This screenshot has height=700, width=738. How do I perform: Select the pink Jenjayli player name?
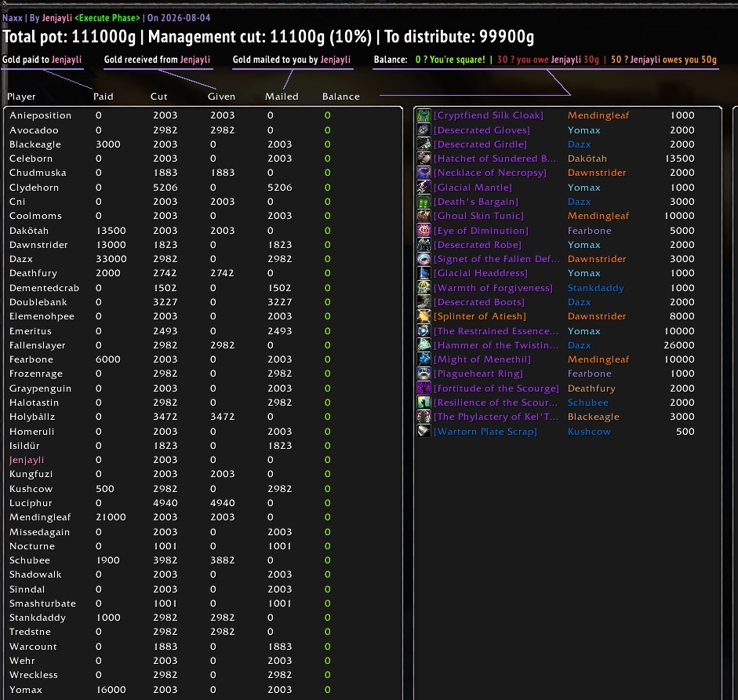click(27, 460)
